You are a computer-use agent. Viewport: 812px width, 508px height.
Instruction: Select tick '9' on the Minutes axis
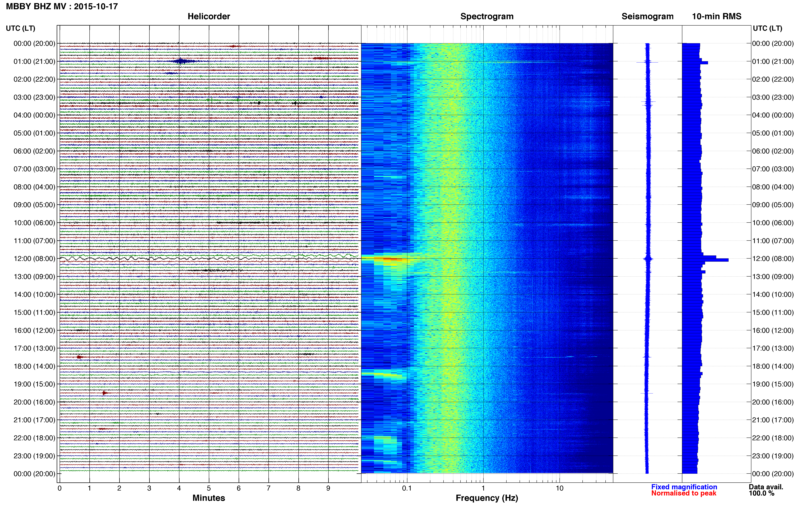pos(328,488)
